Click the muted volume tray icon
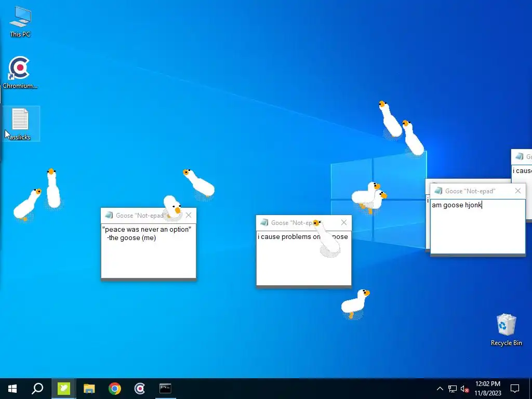The height and width of the screenshot is (399, 532). (464, 389)
